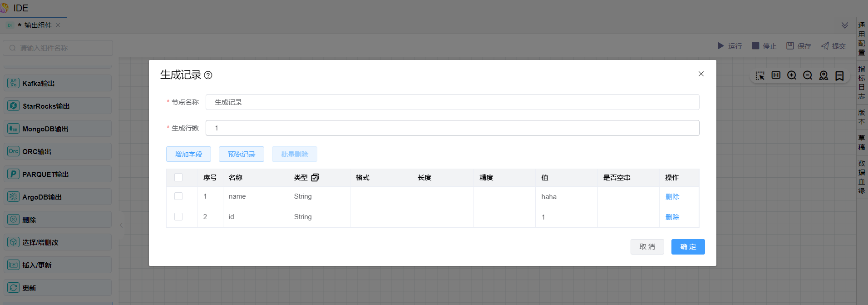Click into the 生成行数 input field
Viewport: 868px width, 305px height.
pos(452,128)
